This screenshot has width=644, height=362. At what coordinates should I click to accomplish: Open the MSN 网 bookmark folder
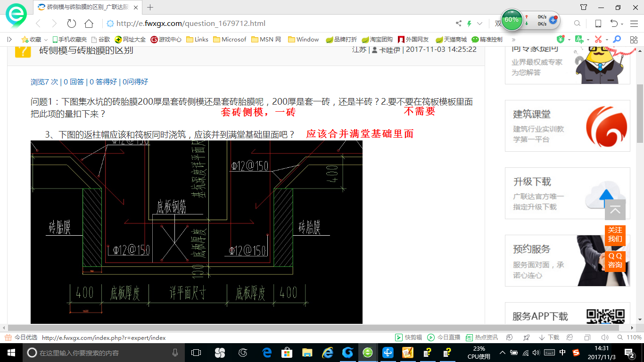[266, 40]
